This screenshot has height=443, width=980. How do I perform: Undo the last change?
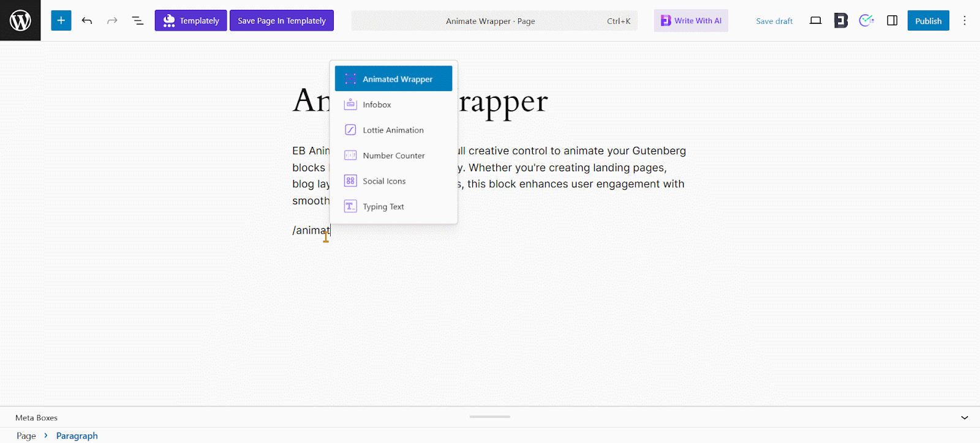coord(87,21)
